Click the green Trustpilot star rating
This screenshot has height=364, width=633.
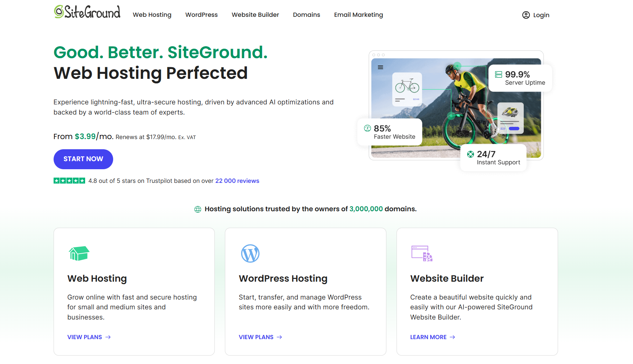(x=69, y=180)
